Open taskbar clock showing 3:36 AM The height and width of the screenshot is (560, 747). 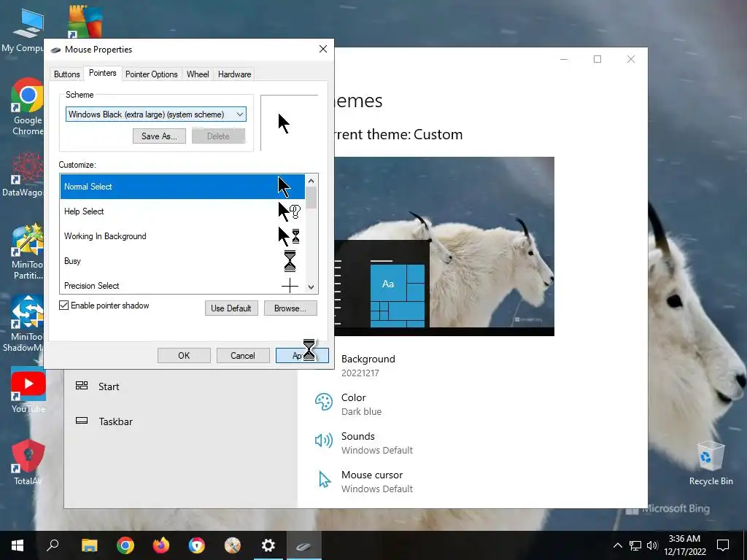(684, 545)
